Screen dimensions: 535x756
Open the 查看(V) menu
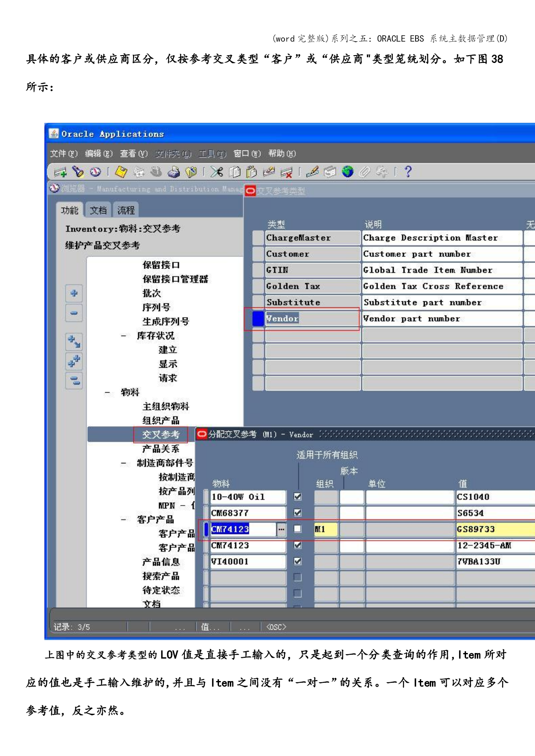(134, 153)
